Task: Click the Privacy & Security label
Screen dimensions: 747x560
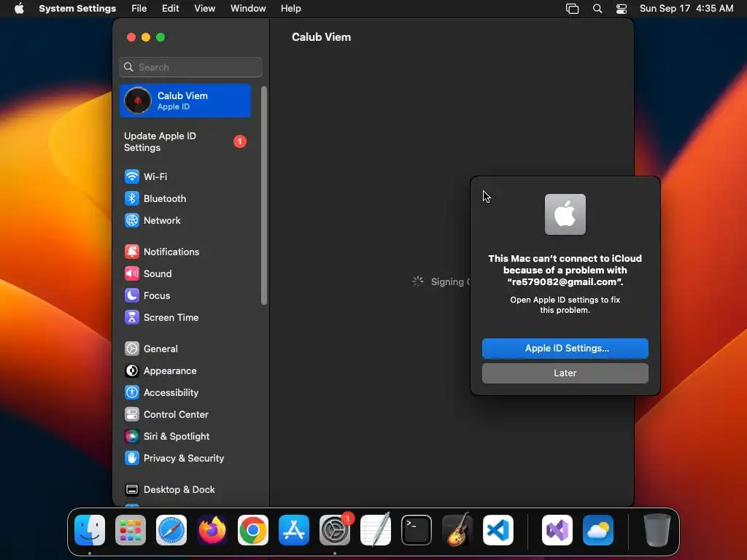Action: [184, 459]
